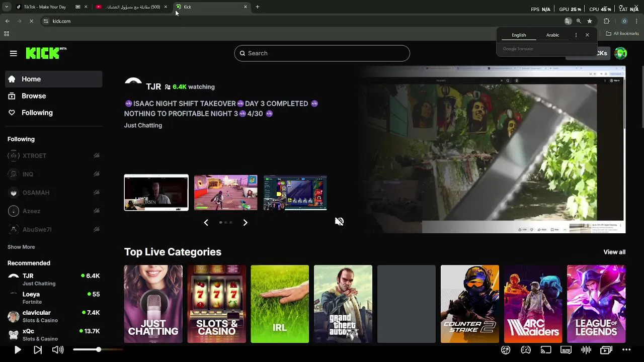Switch to the Arabic-titled YouTube tab
This screenshot has width=644, height=362.
click(132, 7)
